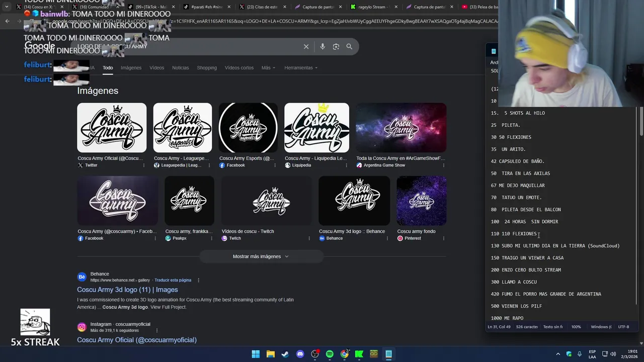Open options menu for Argentina Game Show image
This screenshot has height=362, width=644.
pos(444,165)
